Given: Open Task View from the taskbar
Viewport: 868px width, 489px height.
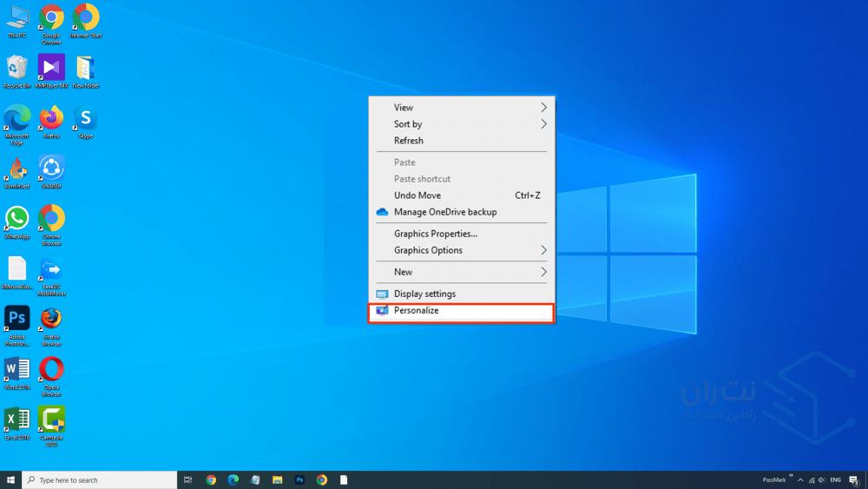Looking at the screenshot, I should (188, 480).
